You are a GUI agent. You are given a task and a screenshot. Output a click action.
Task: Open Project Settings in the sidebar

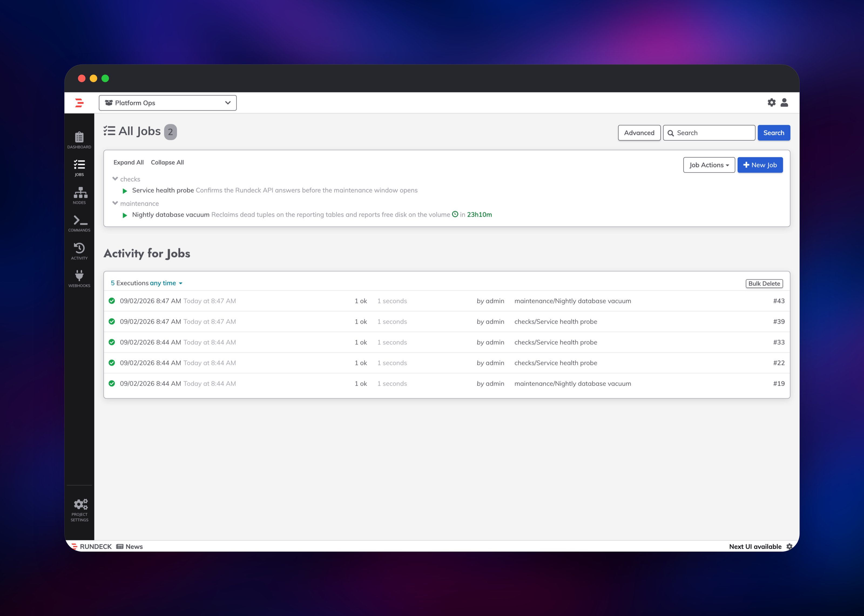79,510
